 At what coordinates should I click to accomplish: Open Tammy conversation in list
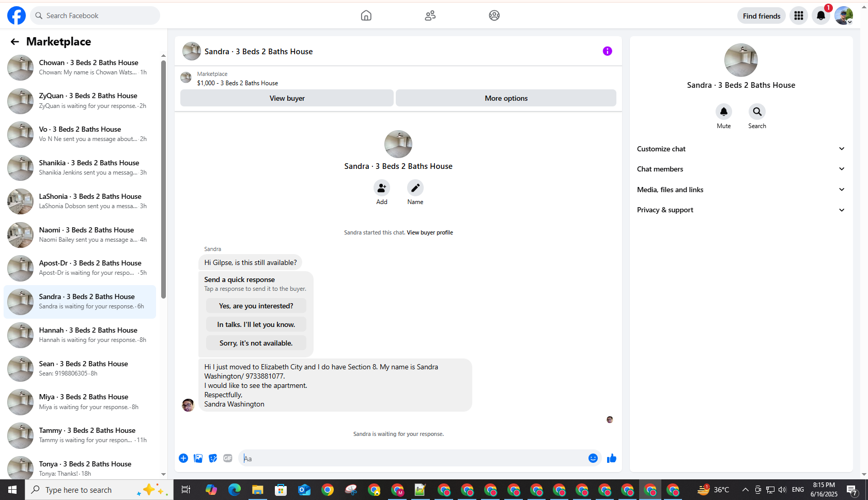click(x=80, y=435)
